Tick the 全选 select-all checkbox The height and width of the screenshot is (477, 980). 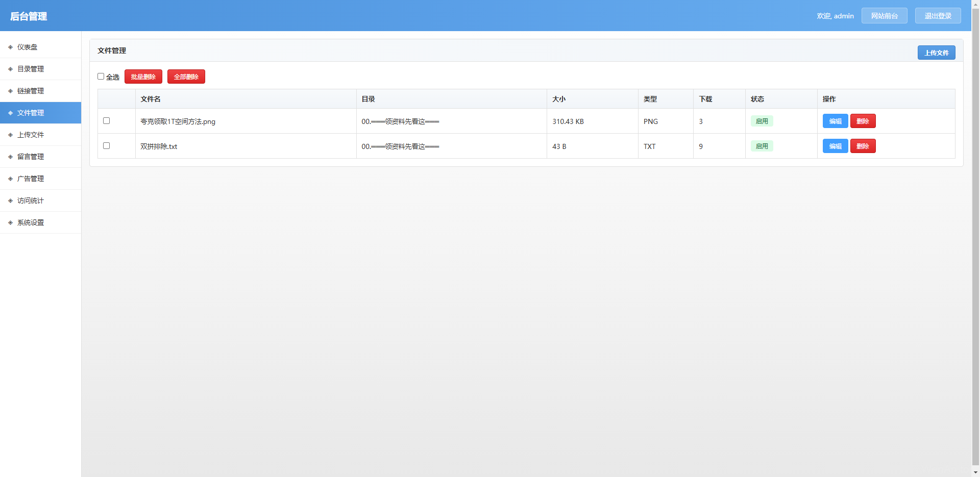point(101,77)
